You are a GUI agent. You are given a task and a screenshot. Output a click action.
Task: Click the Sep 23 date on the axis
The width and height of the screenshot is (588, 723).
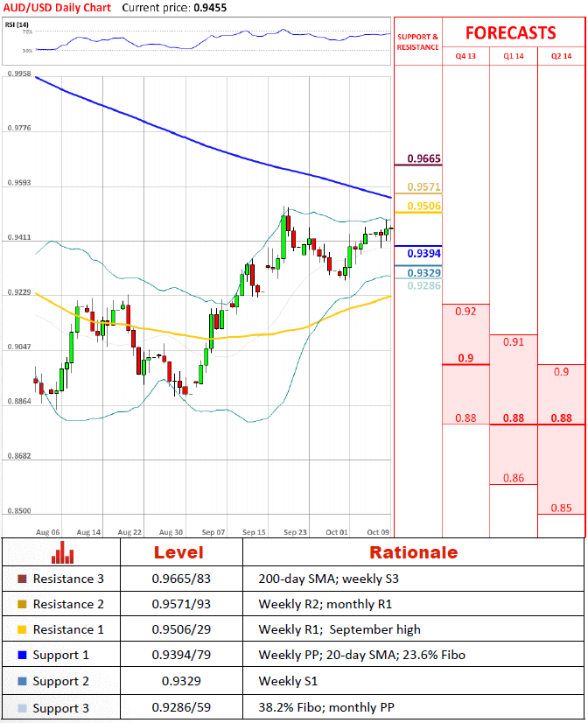tap(295, 532)
